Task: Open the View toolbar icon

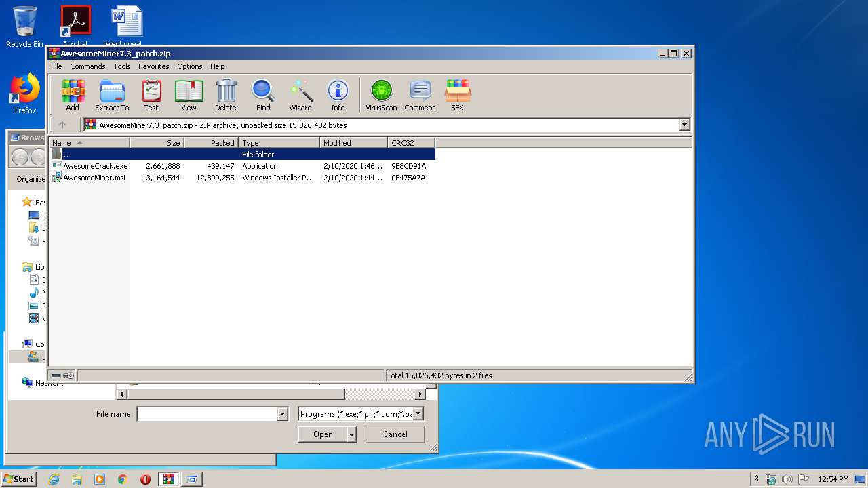Action: click(189, 95)
